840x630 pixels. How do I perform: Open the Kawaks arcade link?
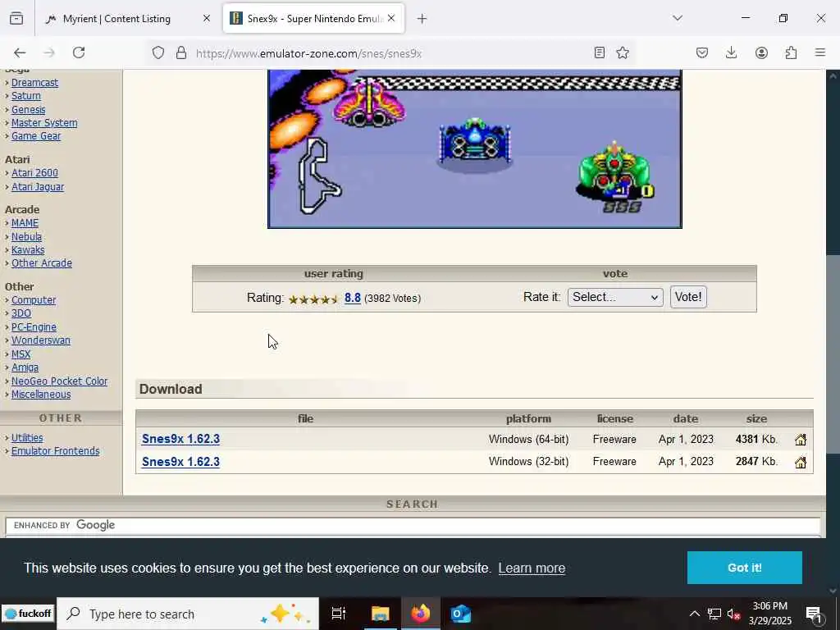[x=28, y=249]
